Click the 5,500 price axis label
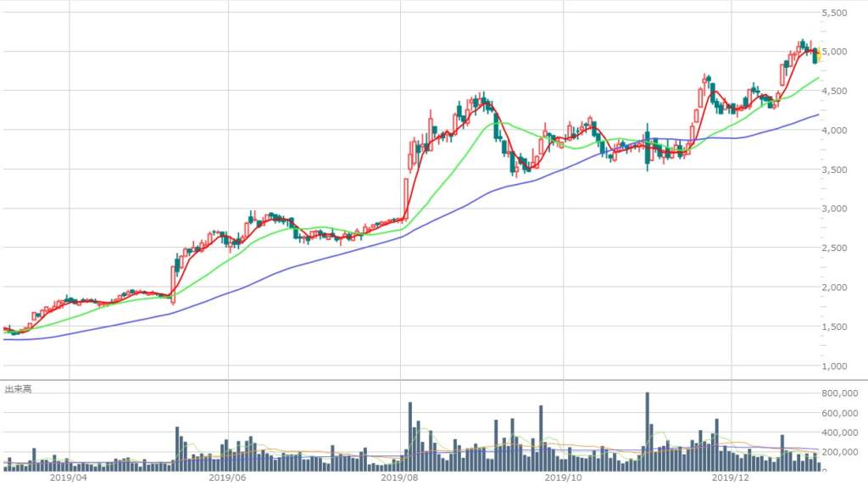 (x=834, y=13)
